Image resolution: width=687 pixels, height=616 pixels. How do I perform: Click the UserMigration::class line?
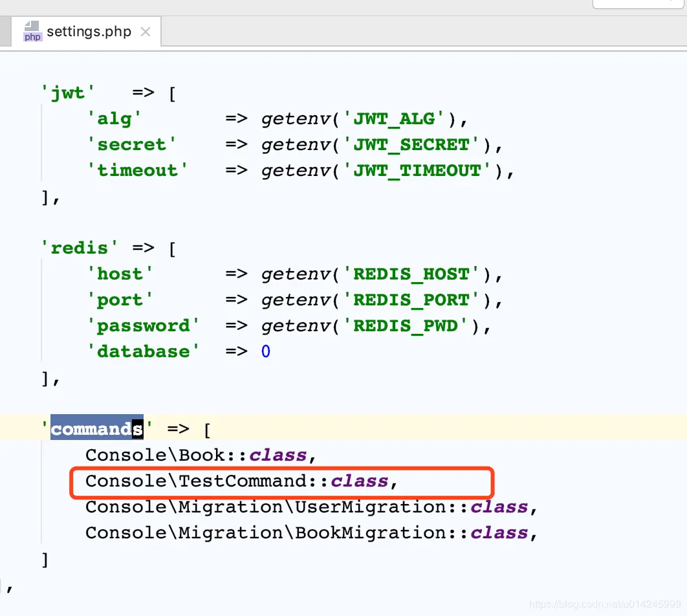(x=311, y=507)
